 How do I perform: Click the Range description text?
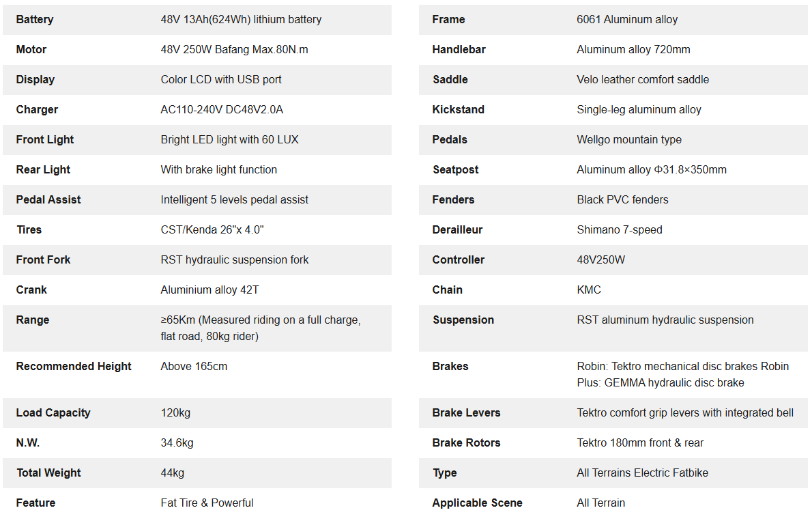tap(261, 328)
